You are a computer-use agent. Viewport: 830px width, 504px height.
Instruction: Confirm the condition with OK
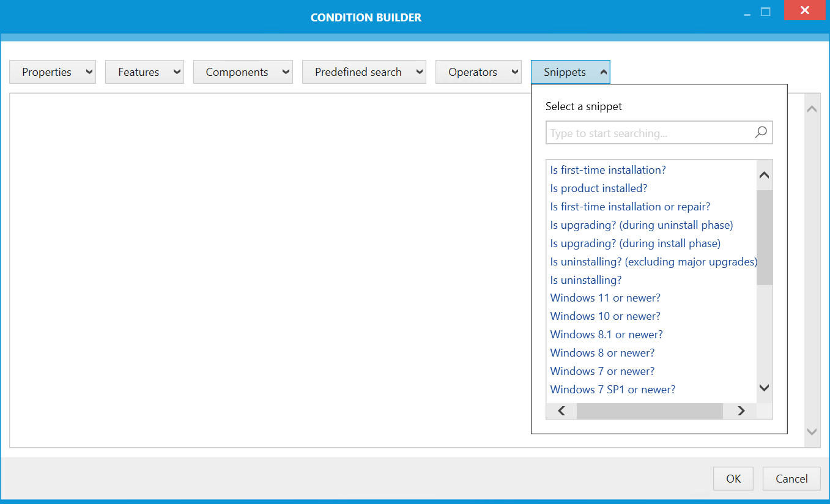coord(733,478)
